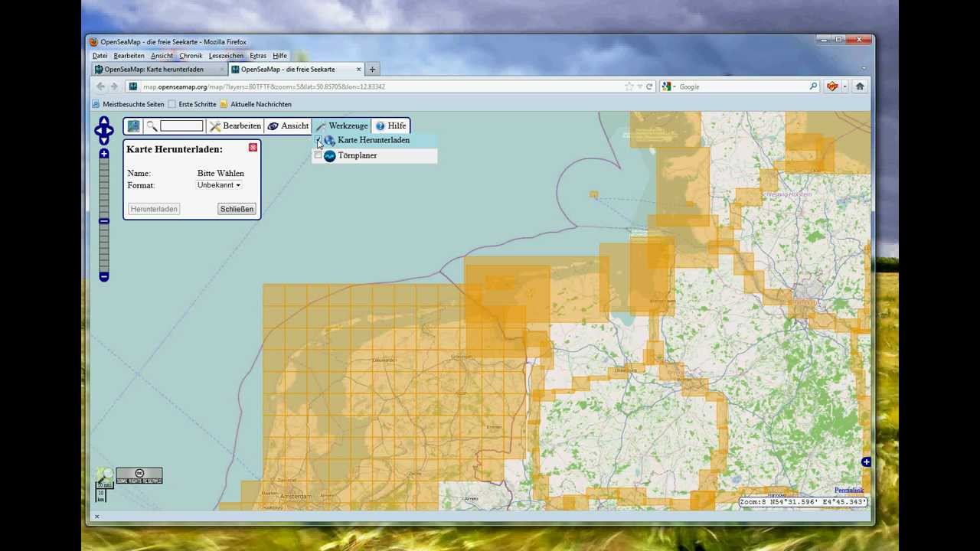Bookmark page with the star icon
980x551 pixels.
(629, 86)
